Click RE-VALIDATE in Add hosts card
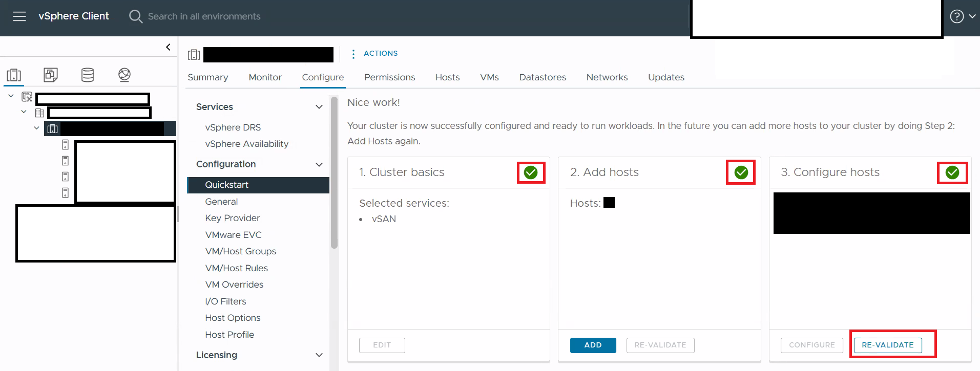980x371 pixels. [660, 345]
